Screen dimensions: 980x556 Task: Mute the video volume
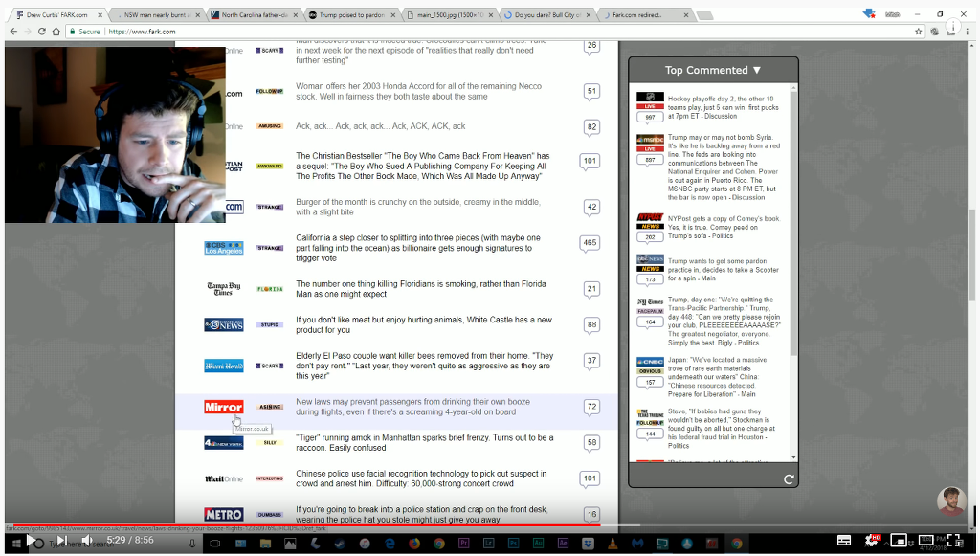click(86, 541)
